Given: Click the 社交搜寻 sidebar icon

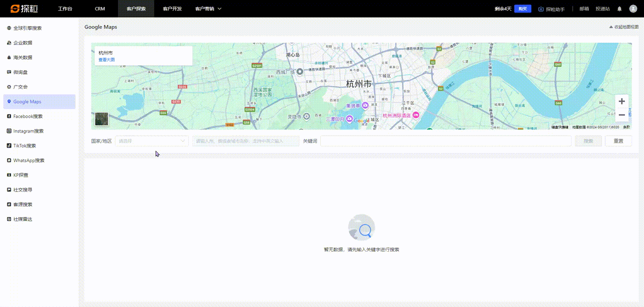Looking at the screenshot, I should pos(9,190).
